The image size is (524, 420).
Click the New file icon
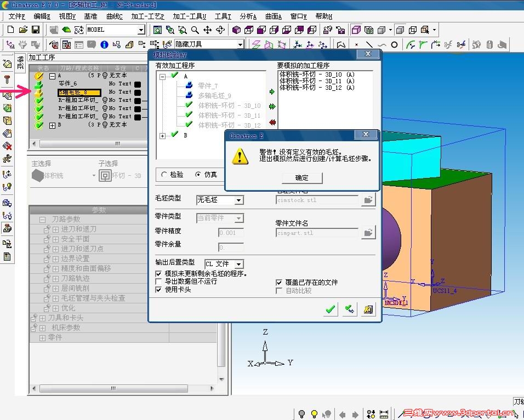pos(10,30)
